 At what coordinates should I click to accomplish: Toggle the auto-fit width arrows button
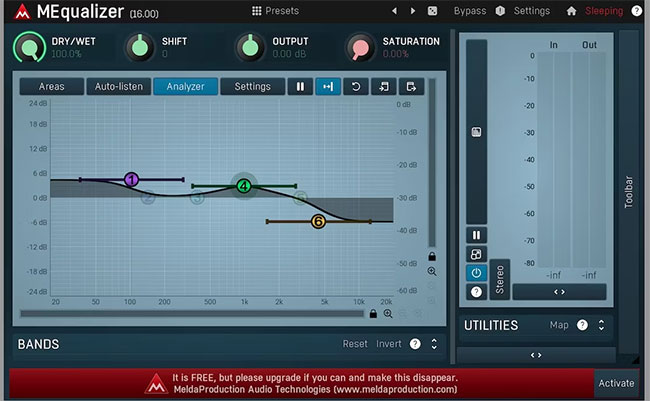pyautogui.click(x=328, y=86)
